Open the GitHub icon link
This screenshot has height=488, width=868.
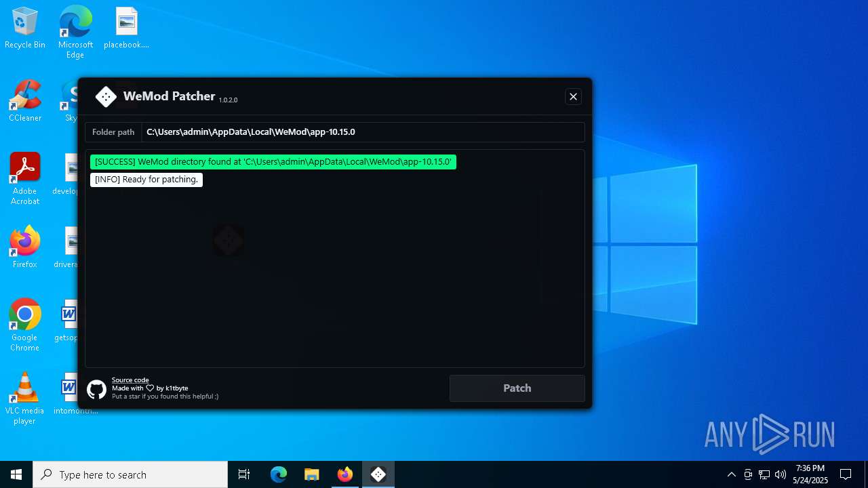(x=97, y=389)
